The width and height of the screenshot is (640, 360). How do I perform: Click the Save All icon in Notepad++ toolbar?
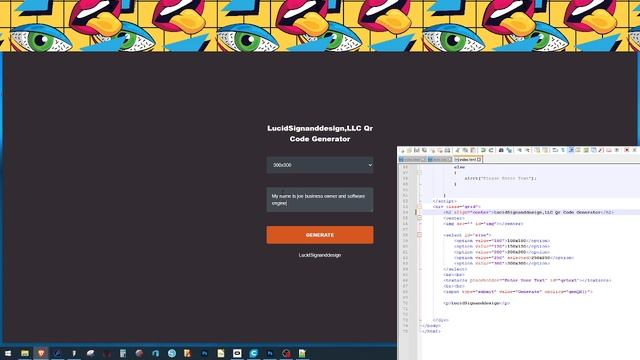coord(424,150)
